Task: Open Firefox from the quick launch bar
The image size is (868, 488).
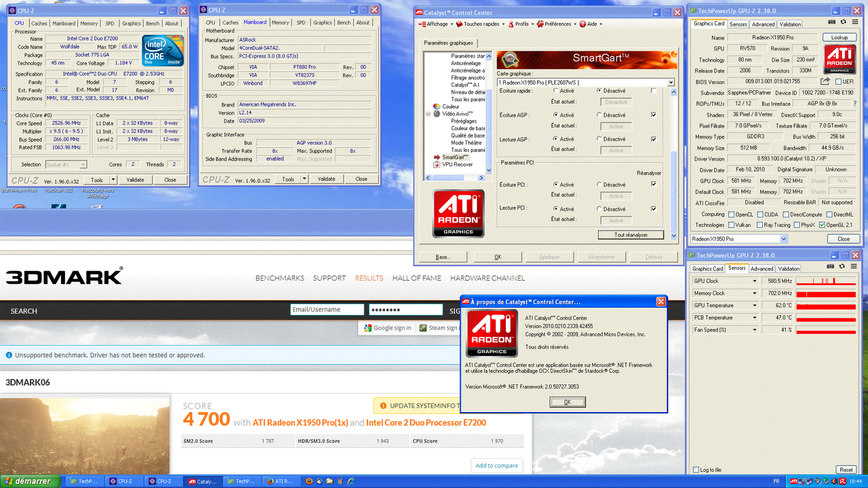Action: pyautogui.click(x=309, y=481)
